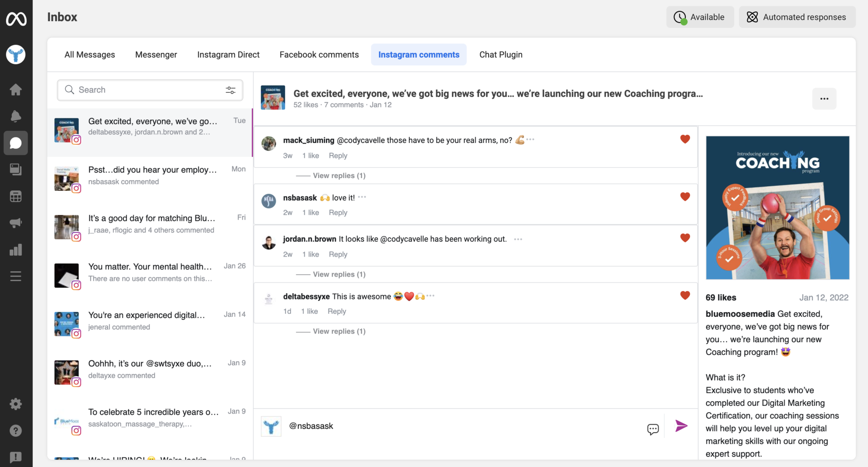Toggle heart on deltabessyxe's comment
The width and height of the screenshot is (868, 467).
pos(685,295)
